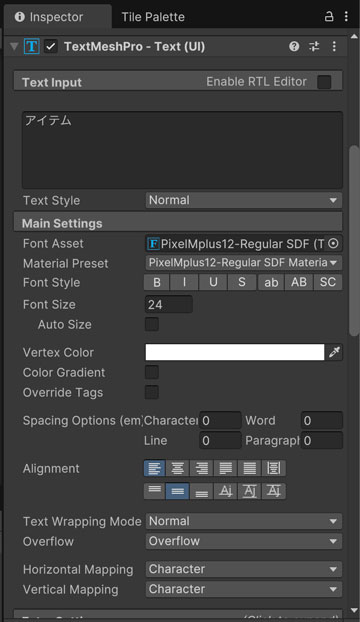The height and width of the screenshot is (622, 360).
Task: Enable the Auto Size checkbox
Action: 152,324
